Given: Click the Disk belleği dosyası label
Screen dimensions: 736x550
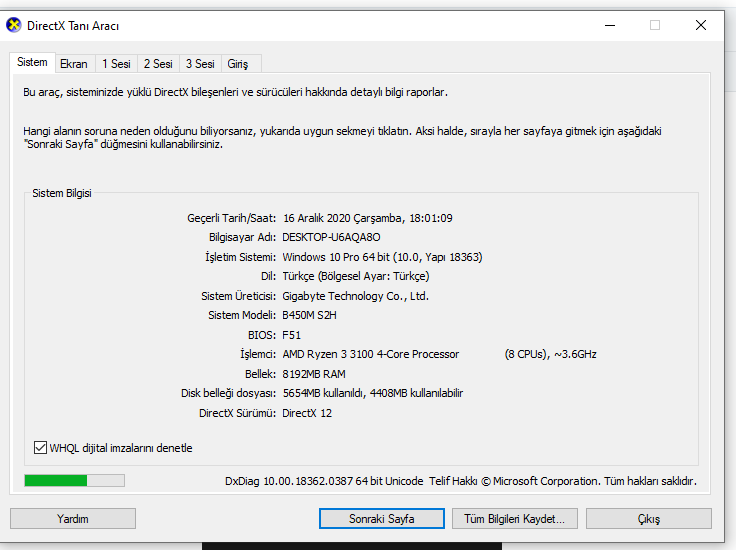Looking at the screenshot, I should 229,393.
